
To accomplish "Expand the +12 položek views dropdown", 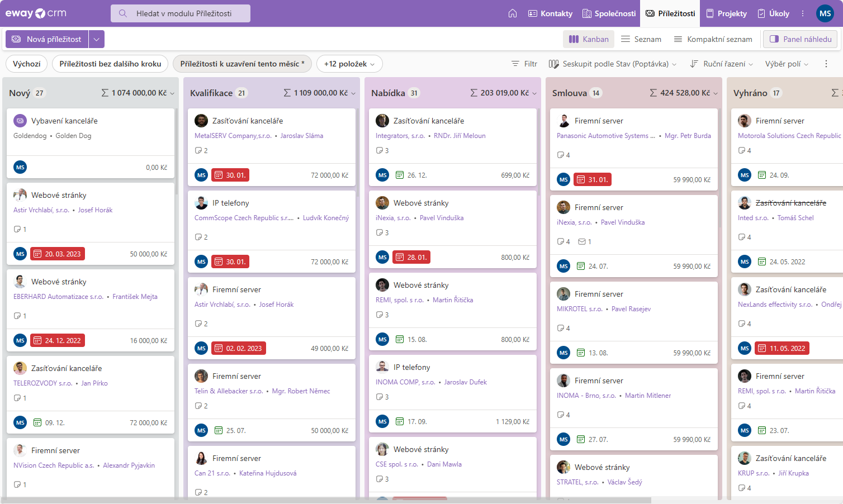I will click(x=349, y=64).
